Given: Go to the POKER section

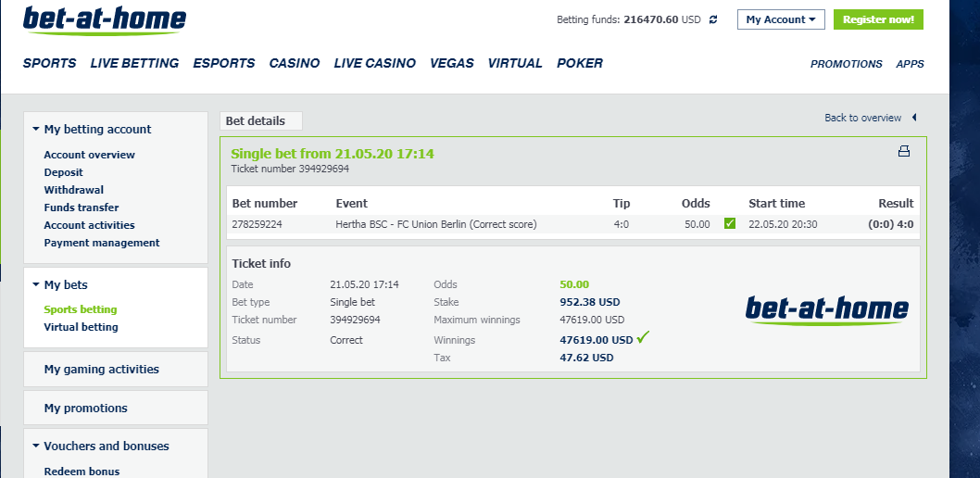Looking at the screenshot, I should coord(580,63).
